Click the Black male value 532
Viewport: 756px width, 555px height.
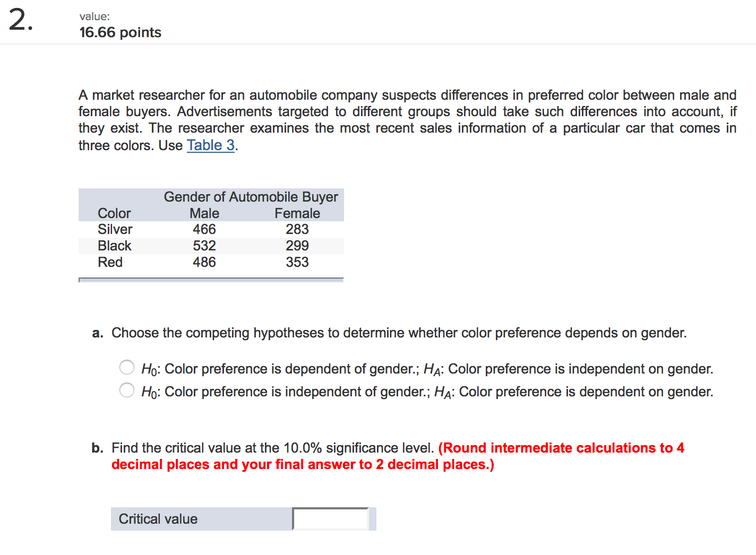pyautogui.click(x=204, y=246)
